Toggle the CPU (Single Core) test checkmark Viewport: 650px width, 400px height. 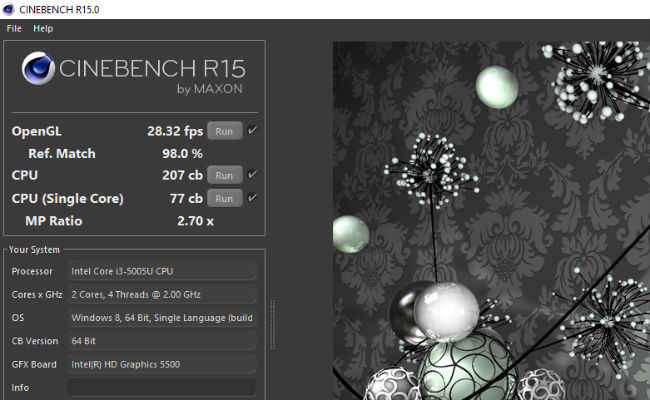[252, 198]
